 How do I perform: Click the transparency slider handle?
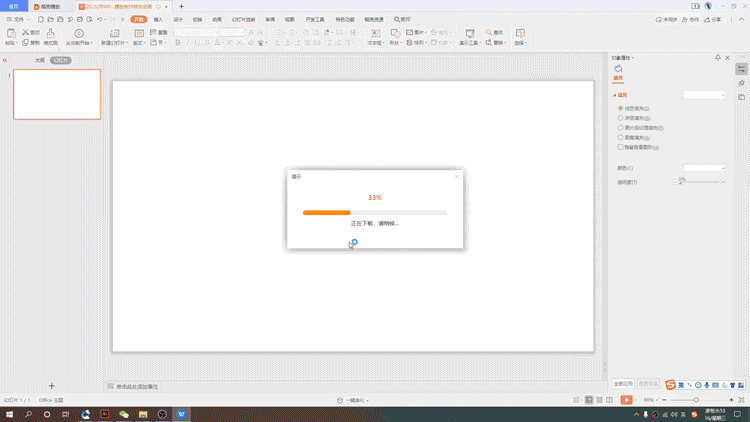[681, 182]
